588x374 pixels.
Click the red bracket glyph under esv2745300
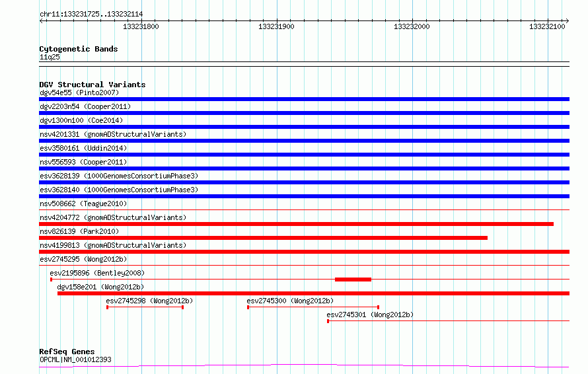313,307
